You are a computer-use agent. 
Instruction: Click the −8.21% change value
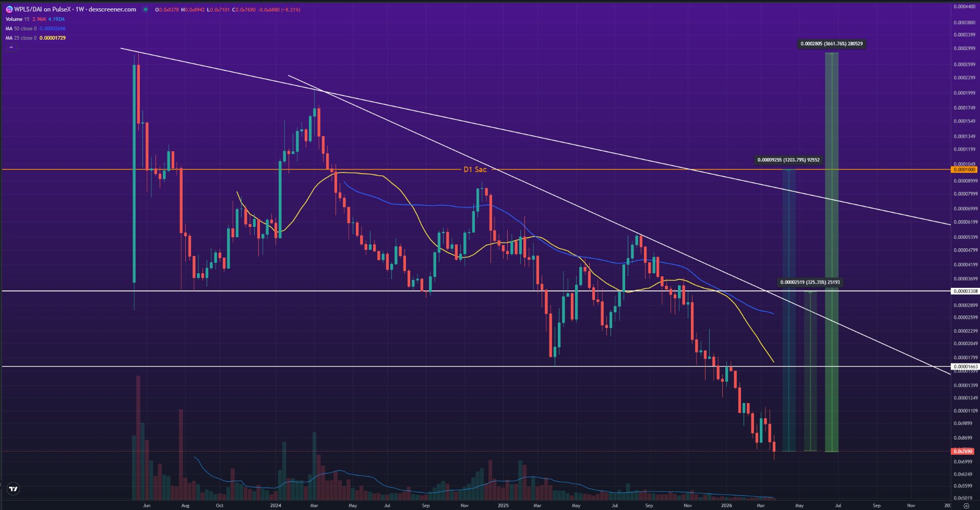(291, 10)
